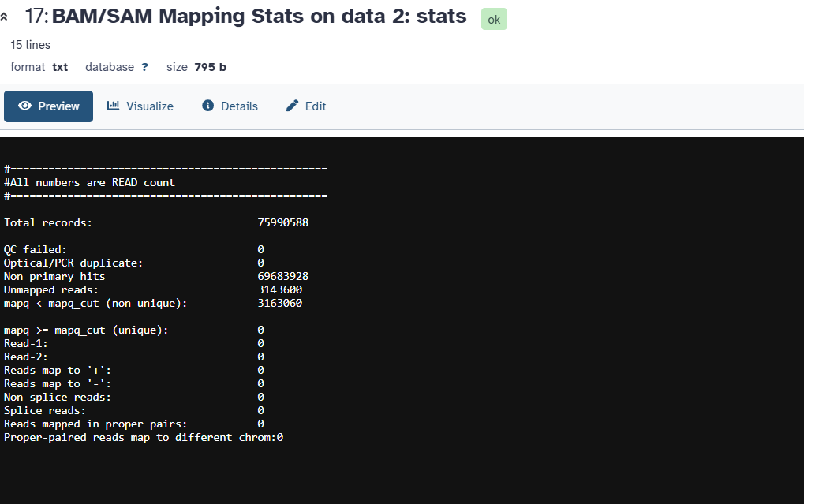This screenshot has height=504, width=815.
Task: Click the txt format value
Action: 60,67
